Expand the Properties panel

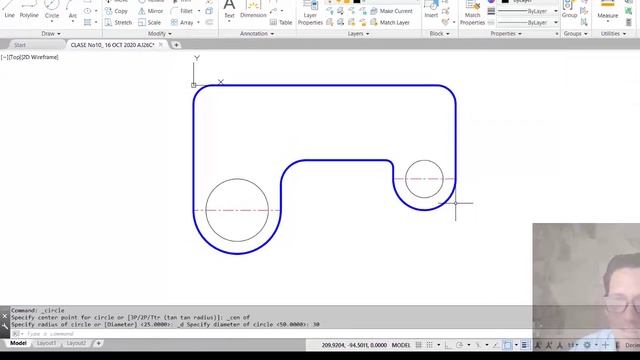click(506, 33)
